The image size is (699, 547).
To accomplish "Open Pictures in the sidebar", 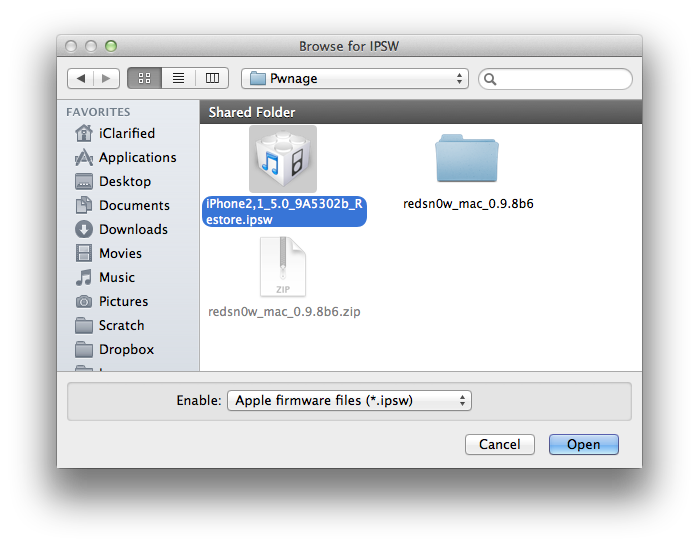I will 111,302.
